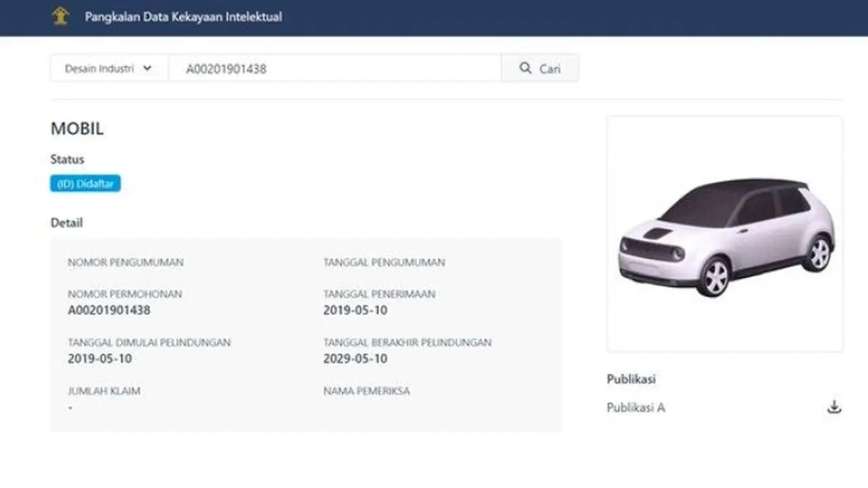Select the Tanggal Pengumuman label
The image size is (868, 488).
click(x=384, y=262)
